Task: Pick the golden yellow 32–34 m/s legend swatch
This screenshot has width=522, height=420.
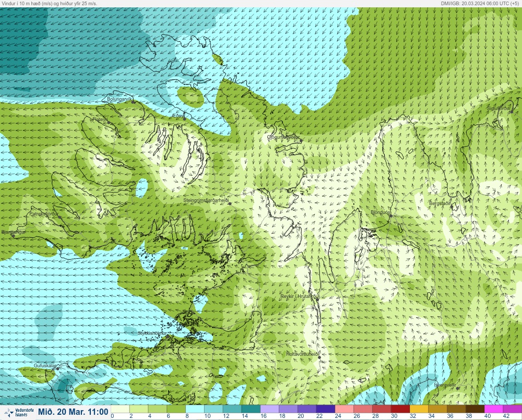Action: pyautogui.click(x=419, y=409)
